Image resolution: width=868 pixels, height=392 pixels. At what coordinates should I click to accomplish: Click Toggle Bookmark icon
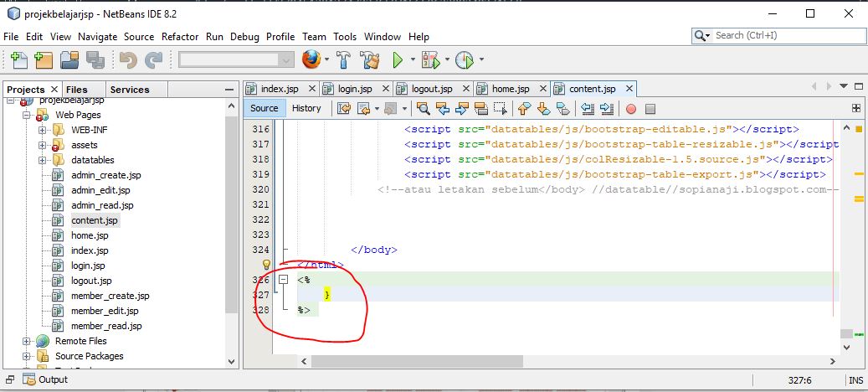tap(563, 109)
